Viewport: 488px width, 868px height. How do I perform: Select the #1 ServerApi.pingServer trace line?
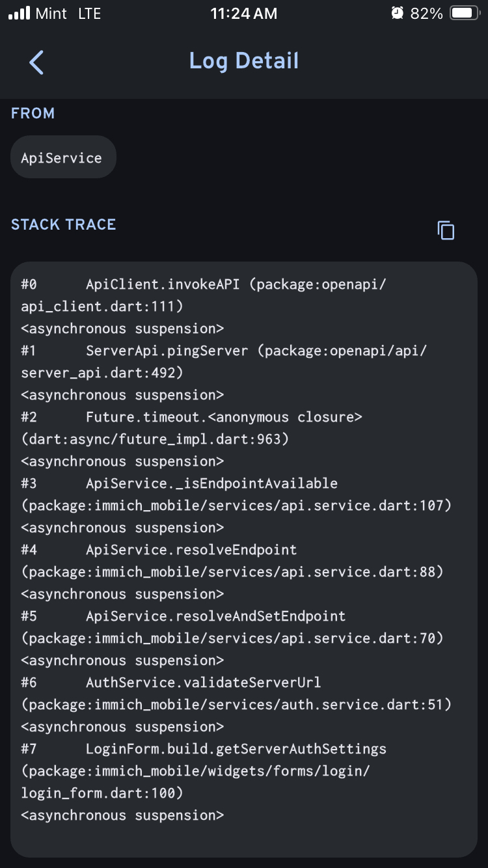pos(224,351)
